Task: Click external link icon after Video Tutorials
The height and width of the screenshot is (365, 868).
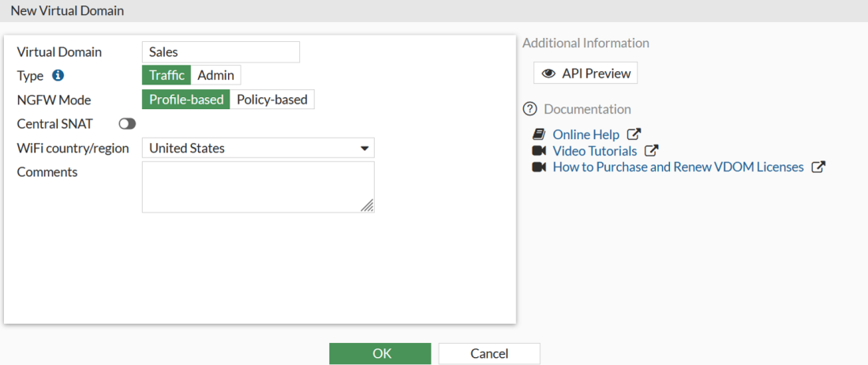Action: [651, 151]
